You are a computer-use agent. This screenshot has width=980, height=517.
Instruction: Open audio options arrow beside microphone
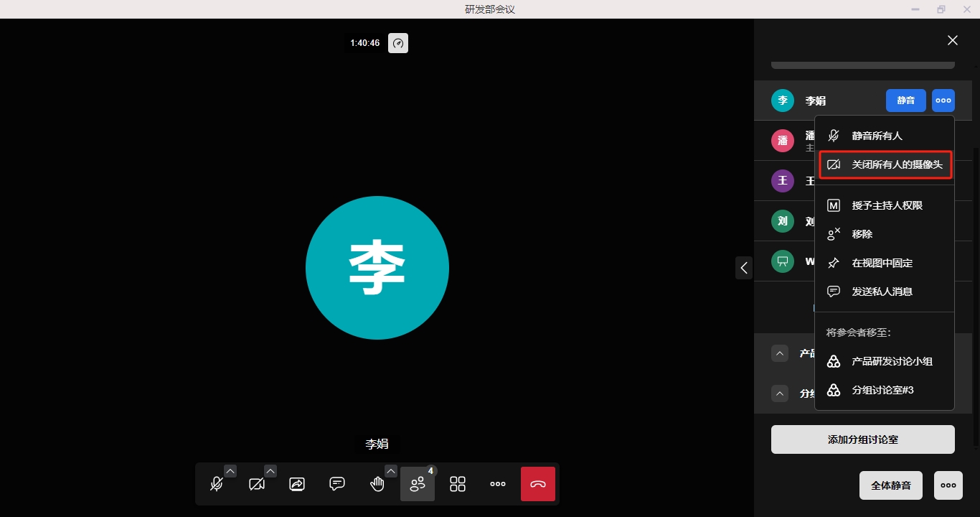click(x=230, y=471)
